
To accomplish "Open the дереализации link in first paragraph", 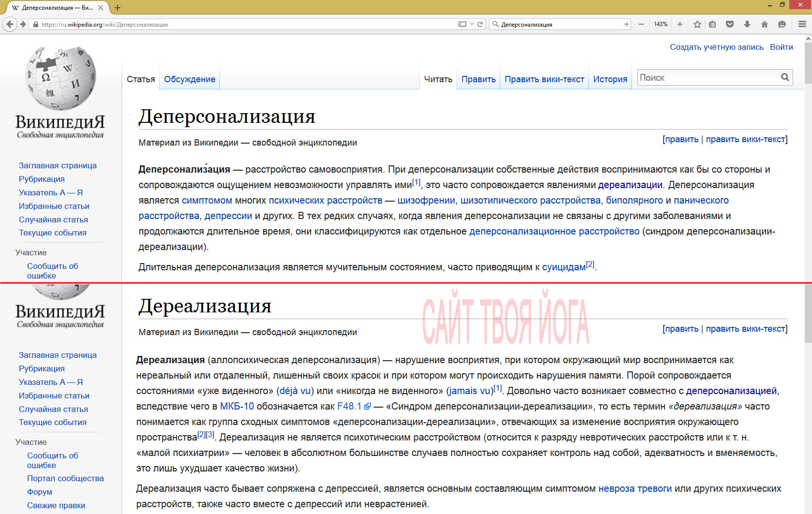I will click(630, 185).
